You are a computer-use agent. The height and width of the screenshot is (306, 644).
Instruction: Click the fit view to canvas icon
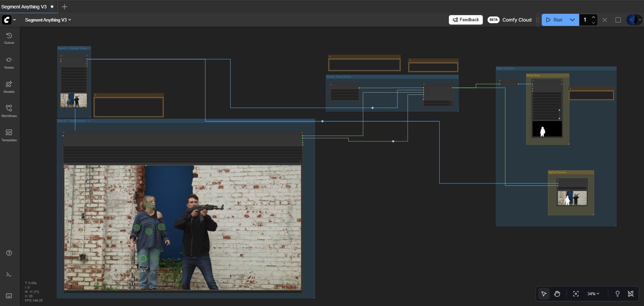pos(576,293)
